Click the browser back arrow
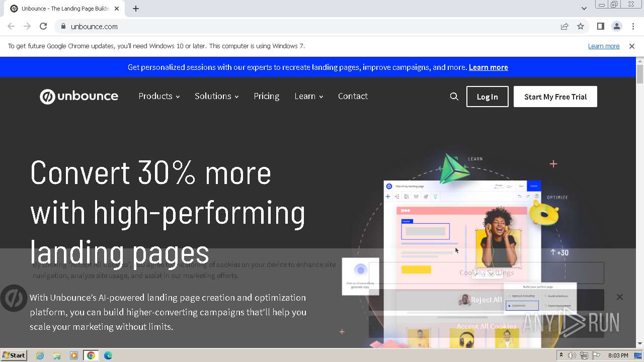Viewport: 644px width, 362px height. point(11,26)
